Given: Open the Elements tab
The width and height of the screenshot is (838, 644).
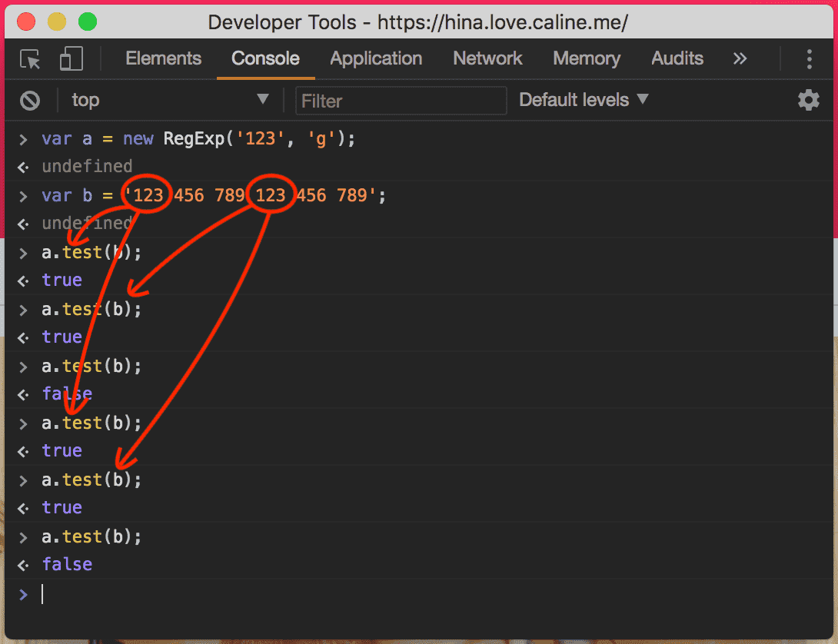Looking at the screenshot, I should [163, 58].
